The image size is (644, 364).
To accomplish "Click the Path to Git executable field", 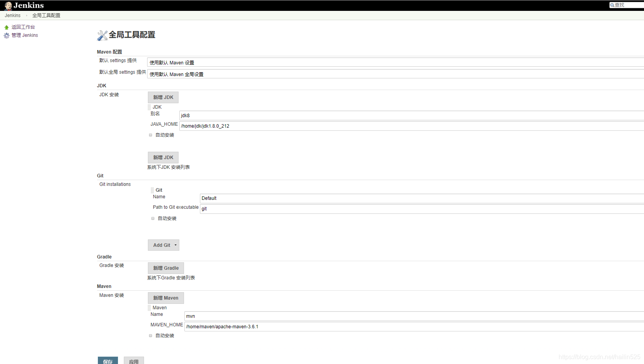I will [422, 209].
